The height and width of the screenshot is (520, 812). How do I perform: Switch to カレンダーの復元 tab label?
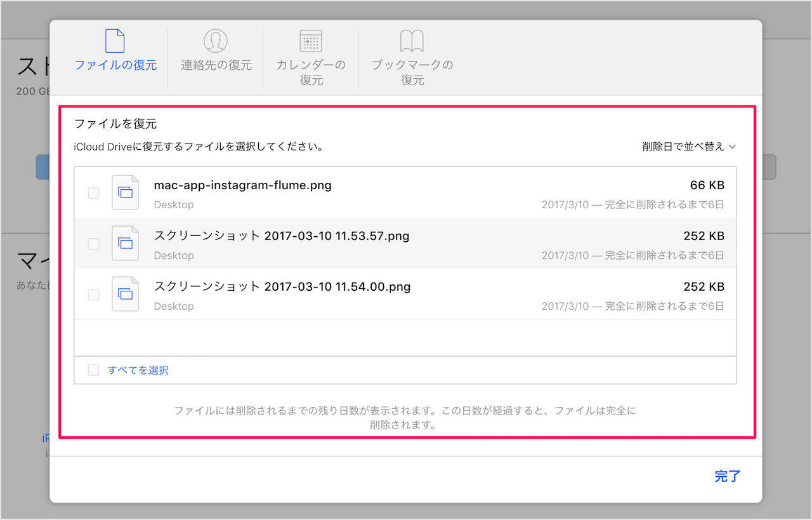311,72
